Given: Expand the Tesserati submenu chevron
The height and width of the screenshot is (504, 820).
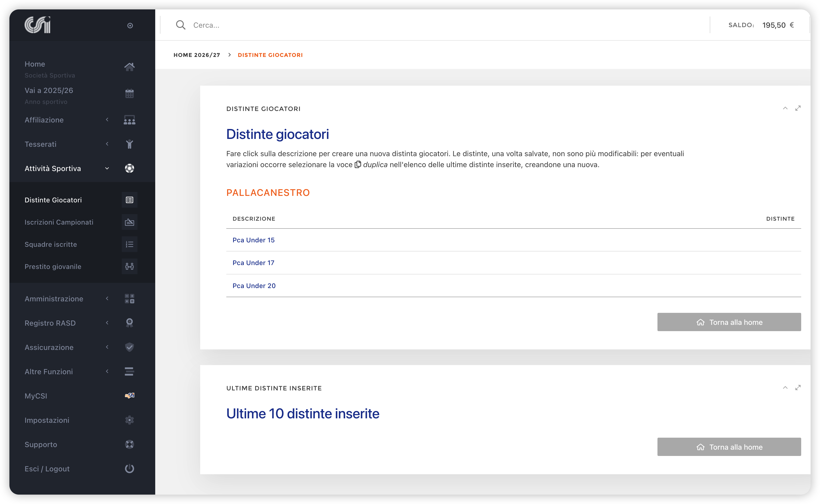Looking at the screenshot, I should pyautogui.click(x=107, y=144).
